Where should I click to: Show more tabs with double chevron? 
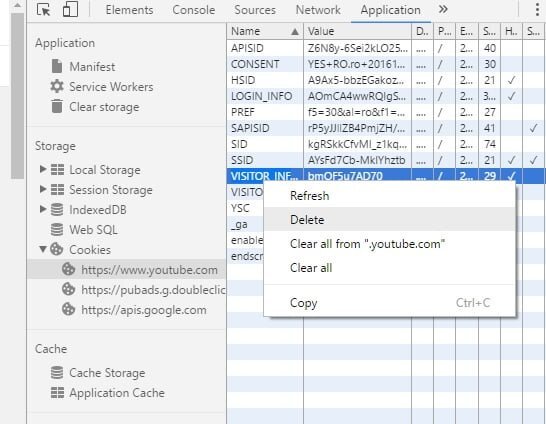[x=443, y=9]
